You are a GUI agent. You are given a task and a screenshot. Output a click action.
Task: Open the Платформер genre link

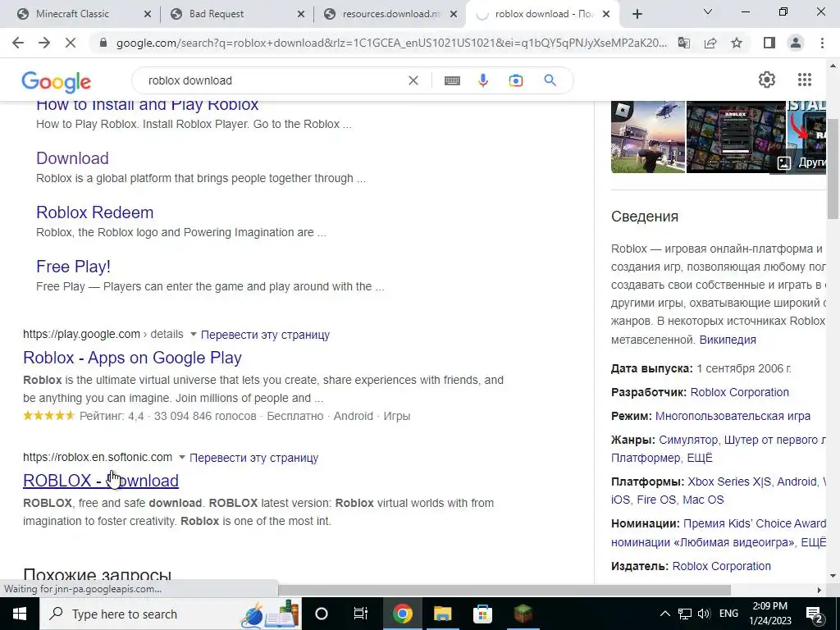coord(647,458)
